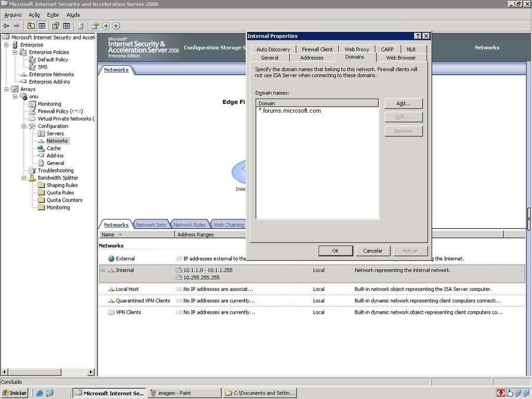Viewport: 532px width, 399px height.
Task: Open the NLB tab in the dialog
Action: click(411, 49)
